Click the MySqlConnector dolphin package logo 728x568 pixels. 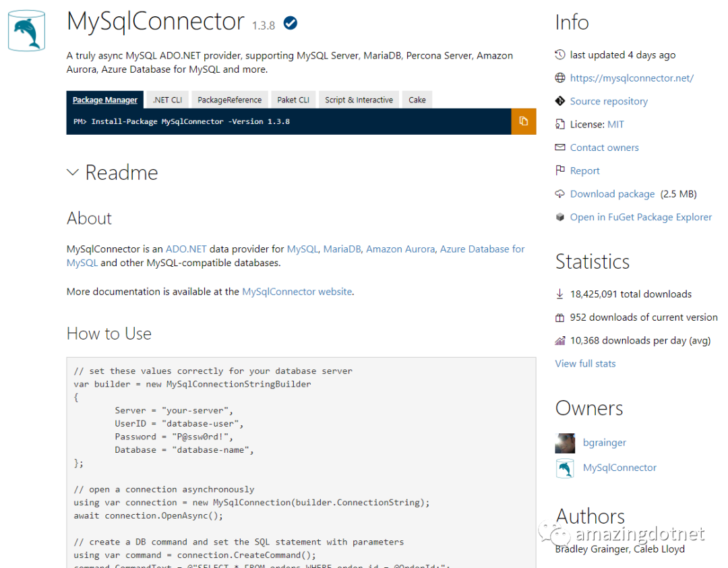[26, 30]
